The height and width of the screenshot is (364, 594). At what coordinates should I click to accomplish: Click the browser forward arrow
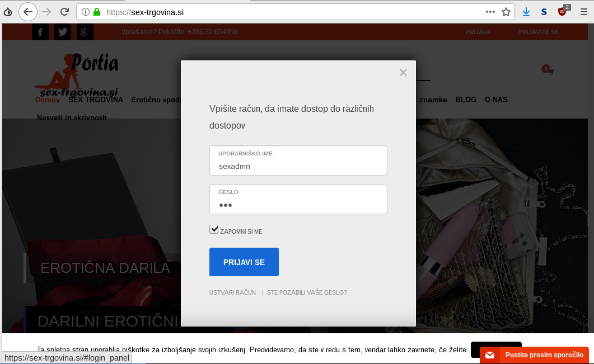(46, 12)
